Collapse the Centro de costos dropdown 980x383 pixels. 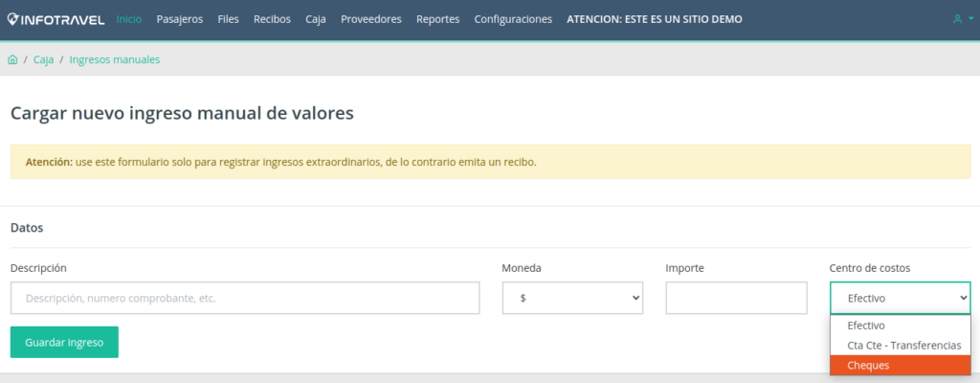(x=900, y=298)
